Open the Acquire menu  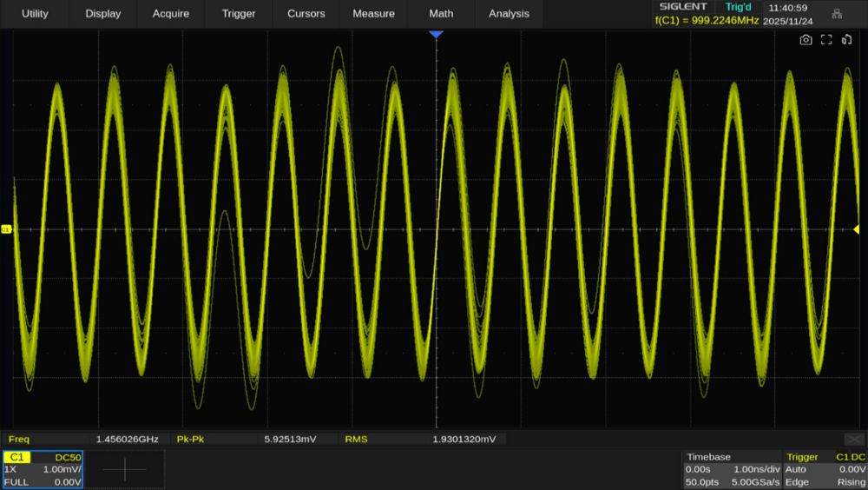170,14
